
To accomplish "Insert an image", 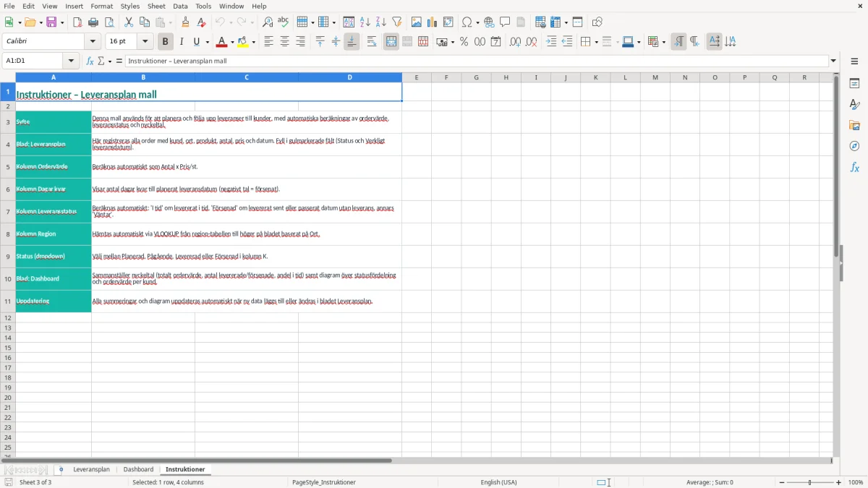I will [417, 22].
